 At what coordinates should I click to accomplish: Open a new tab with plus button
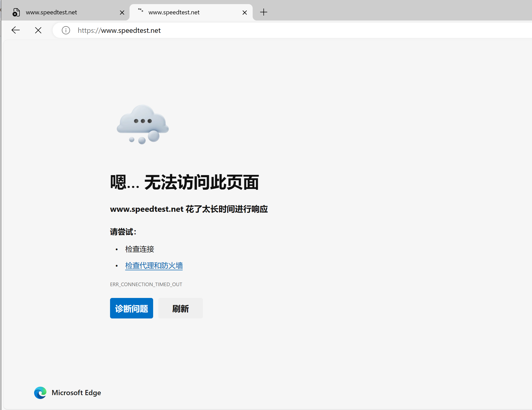263,12
